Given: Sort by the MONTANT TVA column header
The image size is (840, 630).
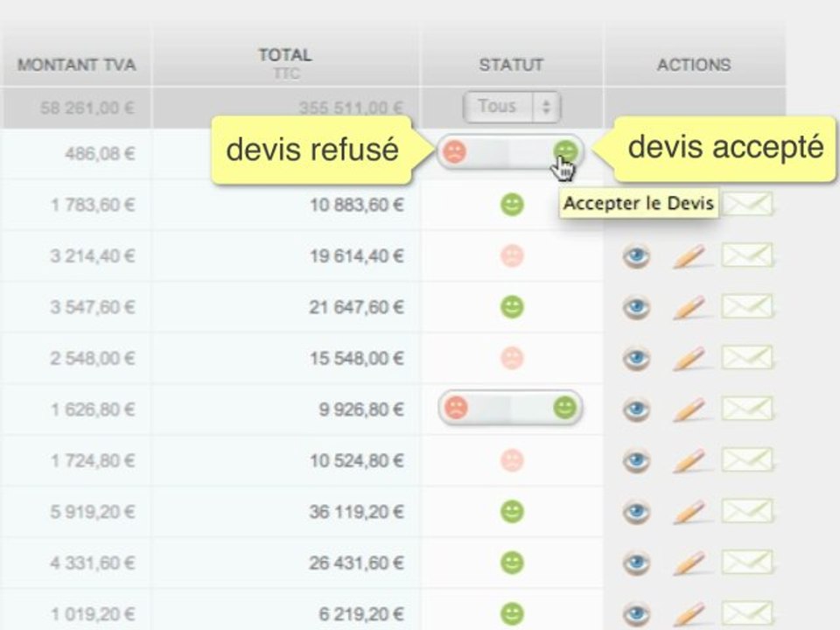Looking at the screenshot, I should point(77,65).
